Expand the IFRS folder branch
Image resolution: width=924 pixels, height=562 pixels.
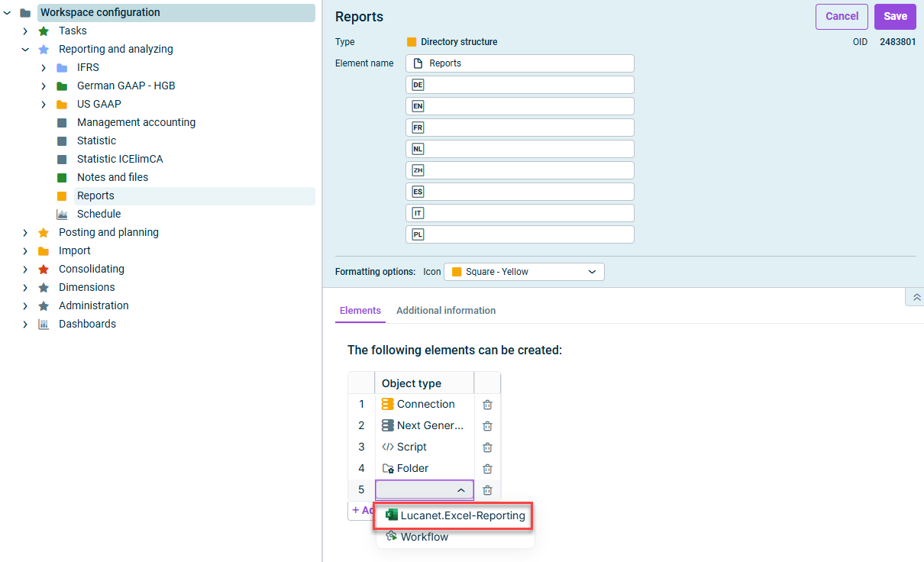pos(43,67)
